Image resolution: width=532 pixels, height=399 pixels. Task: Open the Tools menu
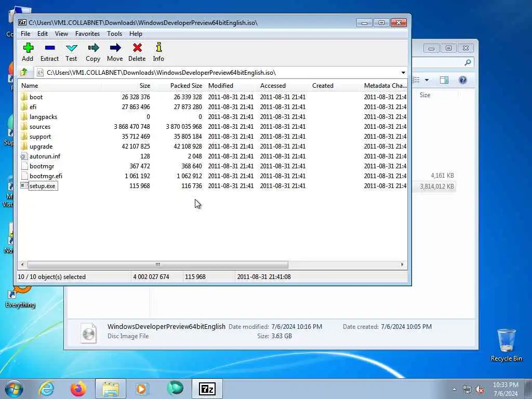coord(114,34)
